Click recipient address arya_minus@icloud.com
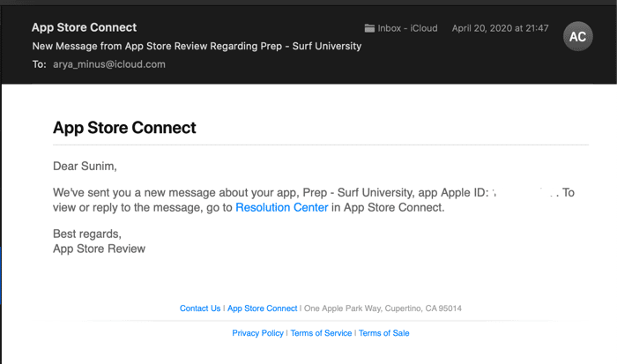Viewport: 617px width, 364px height. (x=109, y=64)
